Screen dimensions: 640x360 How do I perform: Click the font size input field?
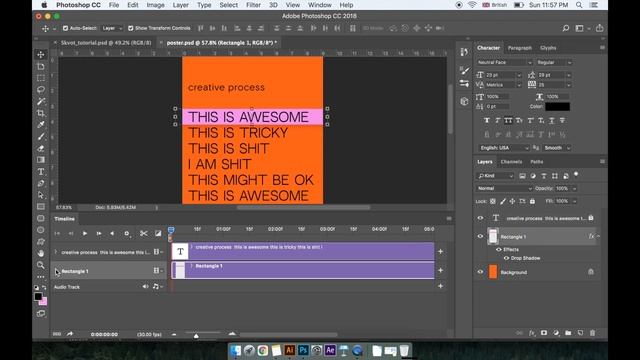tap(500, 75)
